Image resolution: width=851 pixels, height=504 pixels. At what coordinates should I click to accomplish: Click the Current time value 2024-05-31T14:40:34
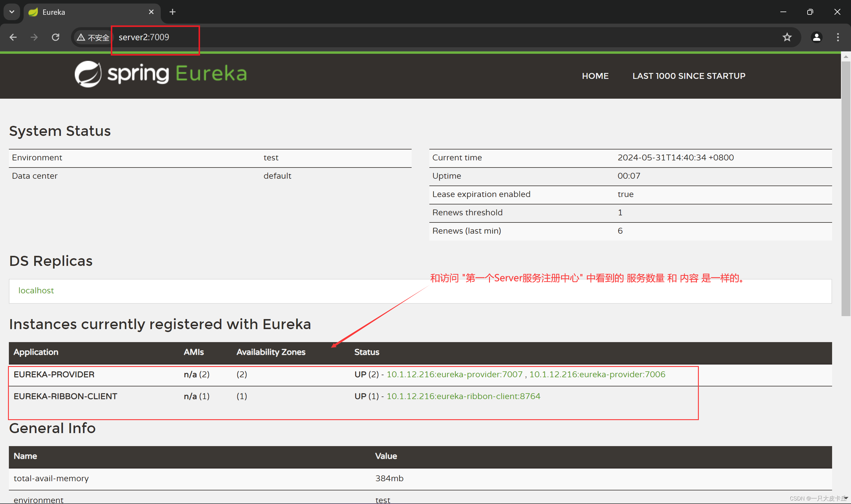(x=675, y=157)
